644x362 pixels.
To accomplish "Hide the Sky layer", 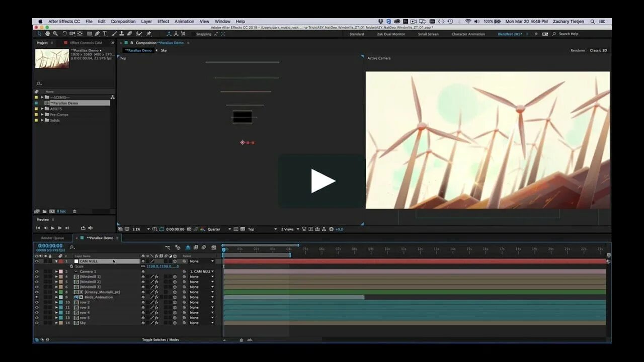I will 36,323.
